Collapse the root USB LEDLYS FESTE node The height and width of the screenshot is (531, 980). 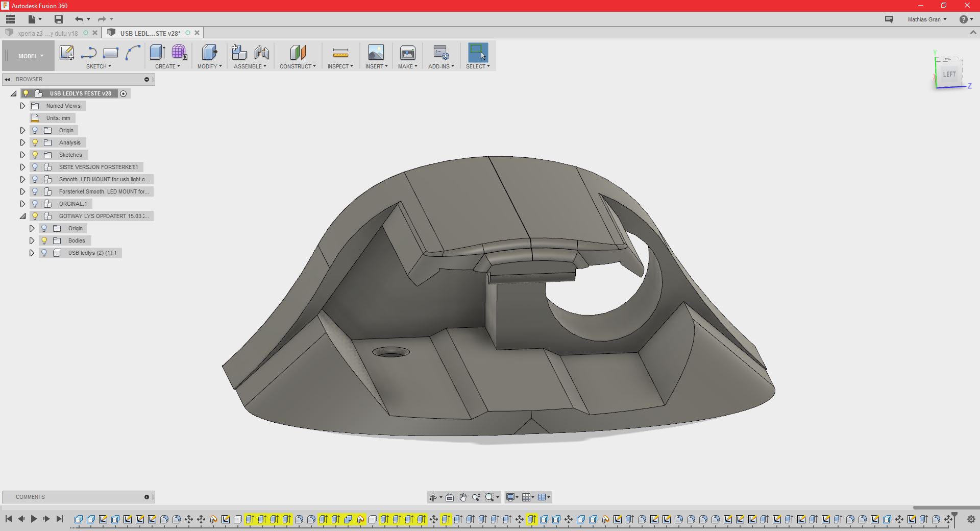[x=14, y=93]
